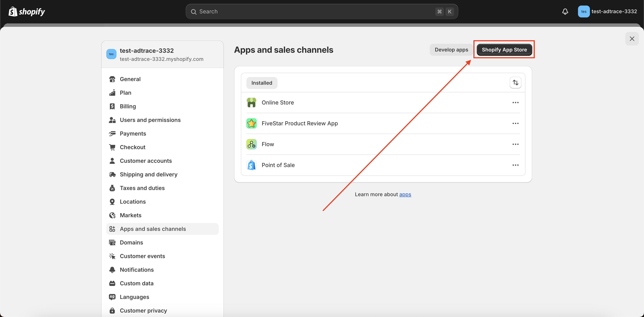Click the Customer privacy lock icon

112,310
